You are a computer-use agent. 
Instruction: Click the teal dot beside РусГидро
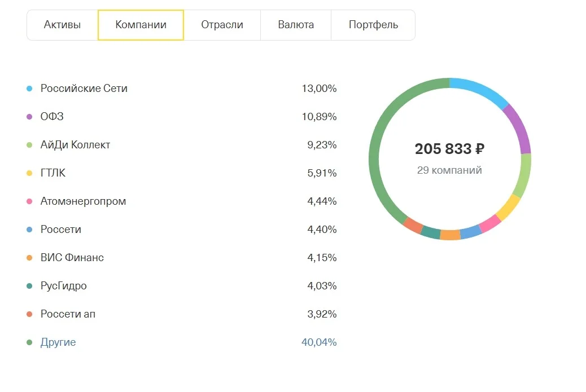click(29, 286)
